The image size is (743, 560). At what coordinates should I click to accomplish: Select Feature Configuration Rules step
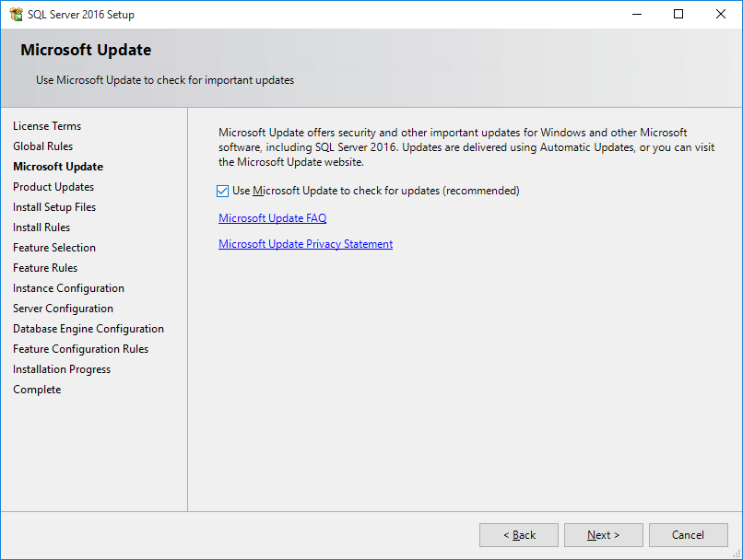tap(80, 348)
